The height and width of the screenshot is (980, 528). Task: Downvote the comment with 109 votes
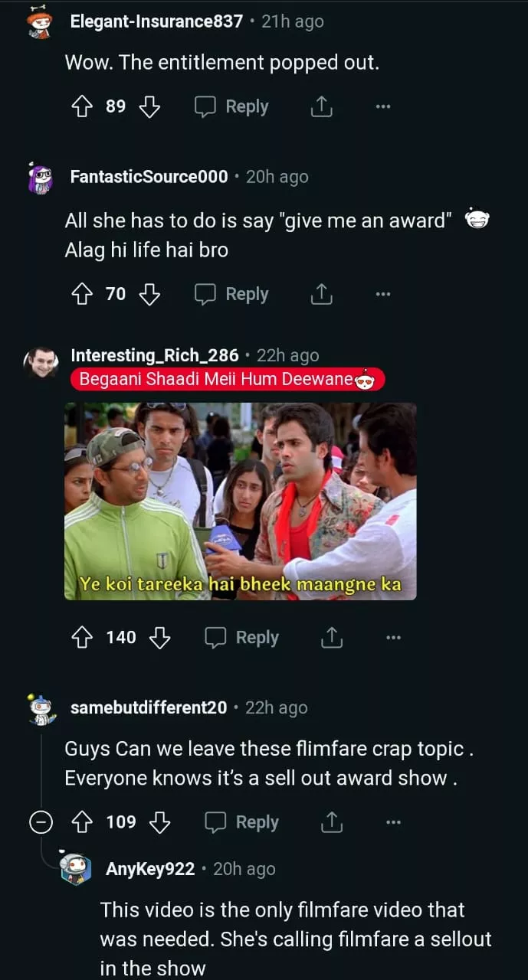click(x=159, y=822)
